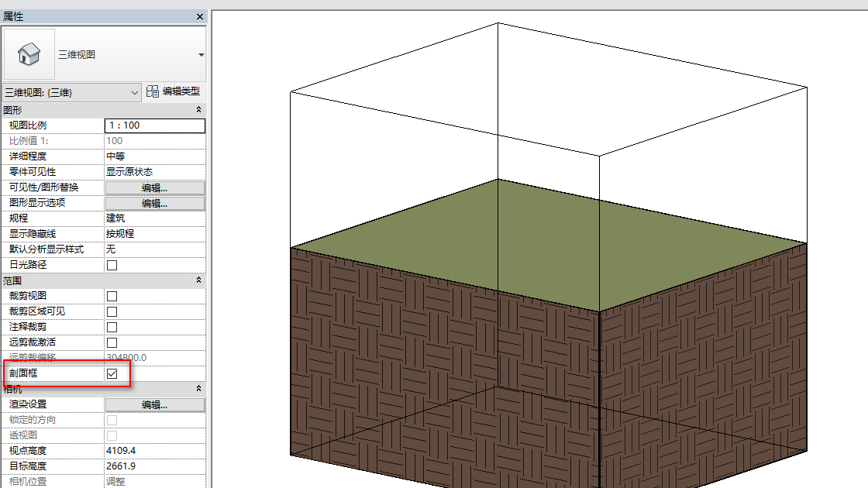Screen dimensions: 868x488
Task: Click 编辑 button for 可见性/图形替换
Action: click(154, 187)
